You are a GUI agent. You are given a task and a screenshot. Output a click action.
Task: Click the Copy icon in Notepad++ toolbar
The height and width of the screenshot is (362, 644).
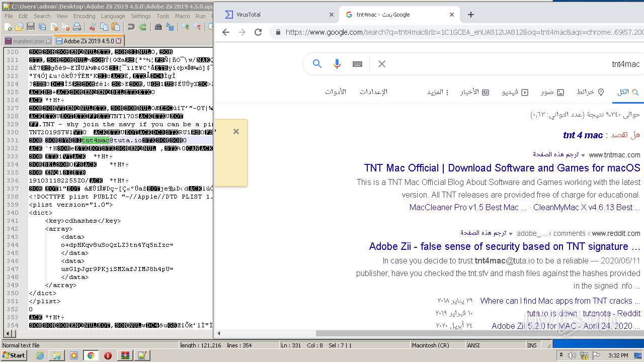coord(104,27)
